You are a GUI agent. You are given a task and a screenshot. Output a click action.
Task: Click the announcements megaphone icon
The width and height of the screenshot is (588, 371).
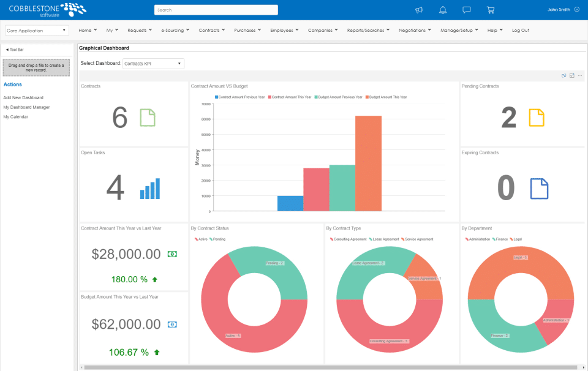point(419,9)
